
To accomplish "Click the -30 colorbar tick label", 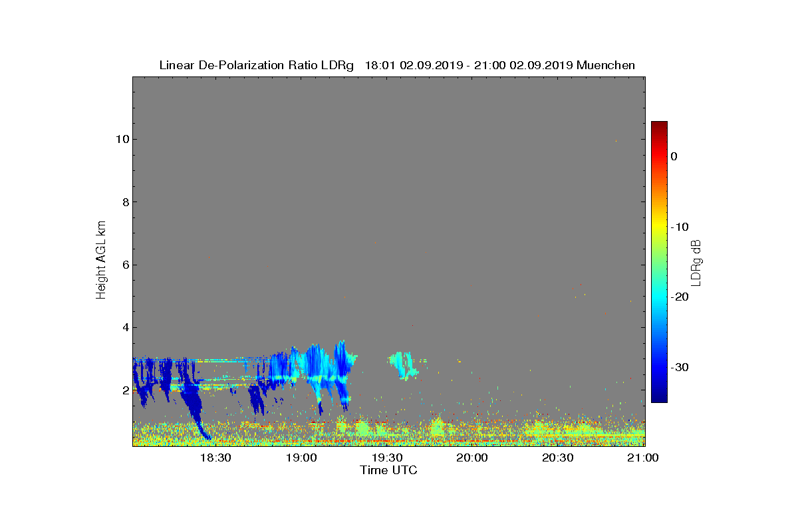I will tap(679, 367).
